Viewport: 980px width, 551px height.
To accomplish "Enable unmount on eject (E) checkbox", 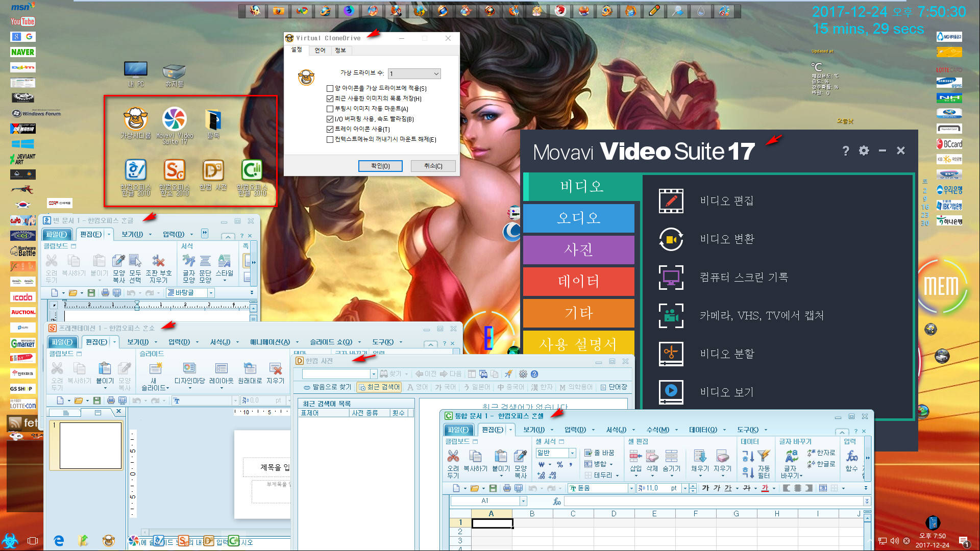I will [x=330, y=139].
